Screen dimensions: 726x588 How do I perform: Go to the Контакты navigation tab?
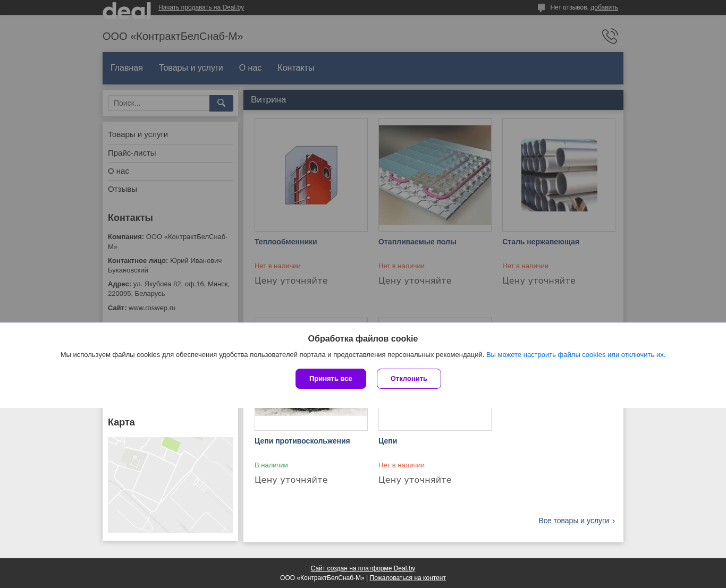296,68
